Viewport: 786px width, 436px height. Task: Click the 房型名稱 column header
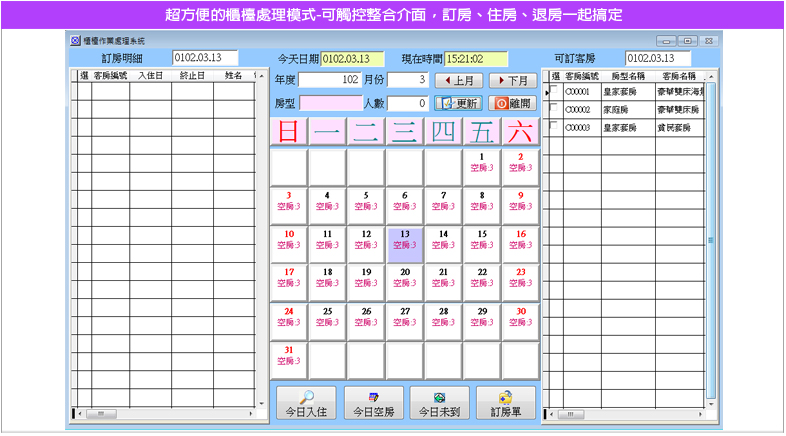point(627,75)
